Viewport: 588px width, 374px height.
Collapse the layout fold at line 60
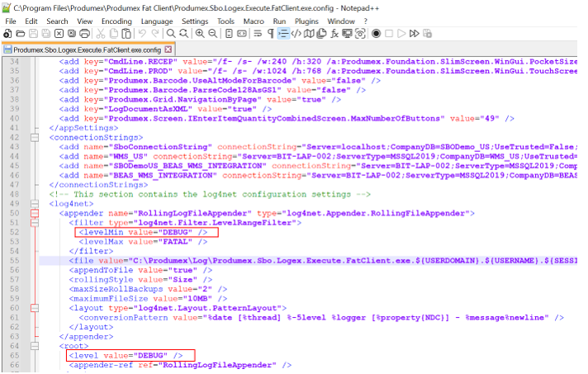[35, 308]
